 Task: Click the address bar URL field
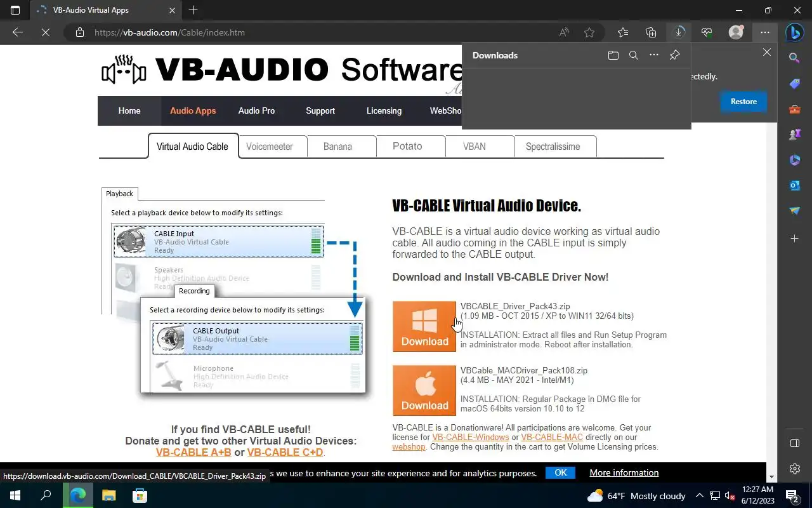317,32
